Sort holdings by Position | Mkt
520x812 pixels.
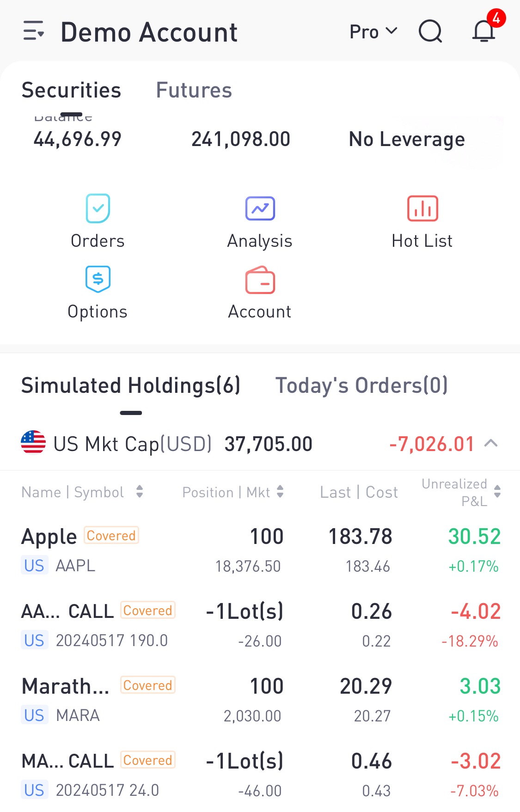coord(233,492)
